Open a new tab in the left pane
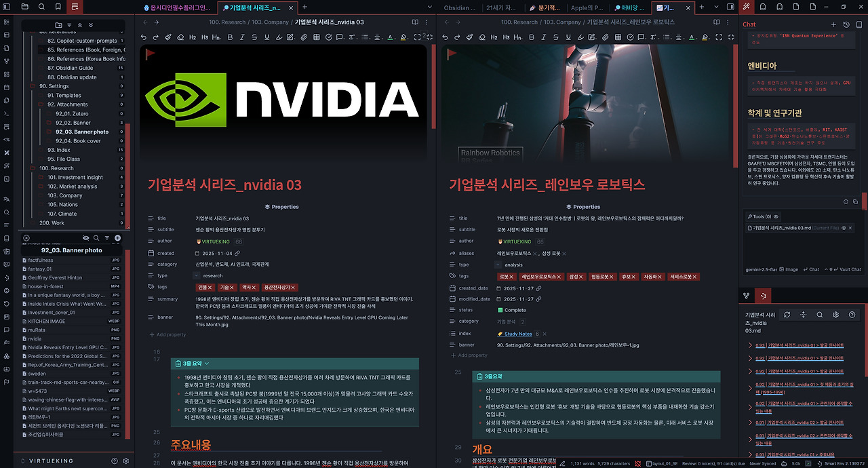 point(304,7)
